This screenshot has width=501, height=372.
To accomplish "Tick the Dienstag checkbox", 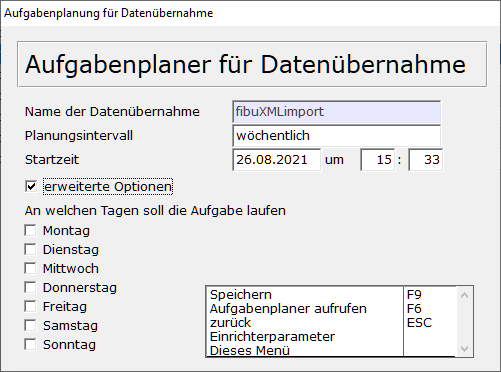I will point(30,249).
